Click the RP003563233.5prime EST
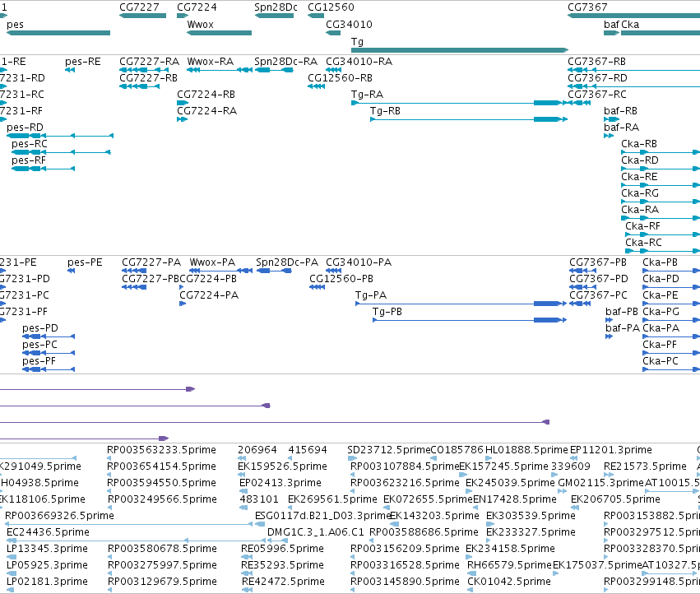This screenshot has height=594, width=700. pos(109,458)
